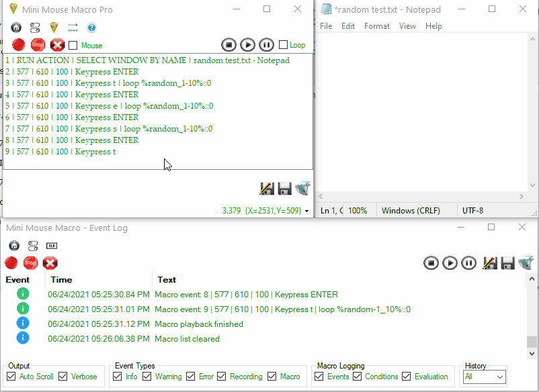Click the save floppy disk icon in Macro Pro
The height and width of the screenshot is (392, 539).
click(x=284, y=189)
